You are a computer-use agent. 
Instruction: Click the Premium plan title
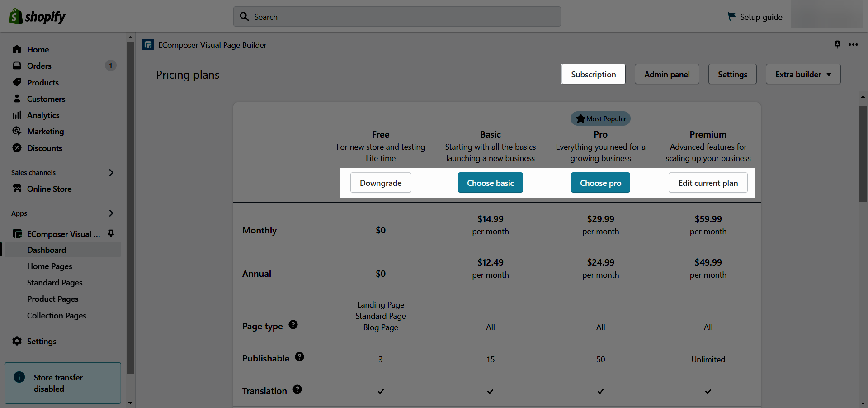pyautogui.click(x=708, y=134)
